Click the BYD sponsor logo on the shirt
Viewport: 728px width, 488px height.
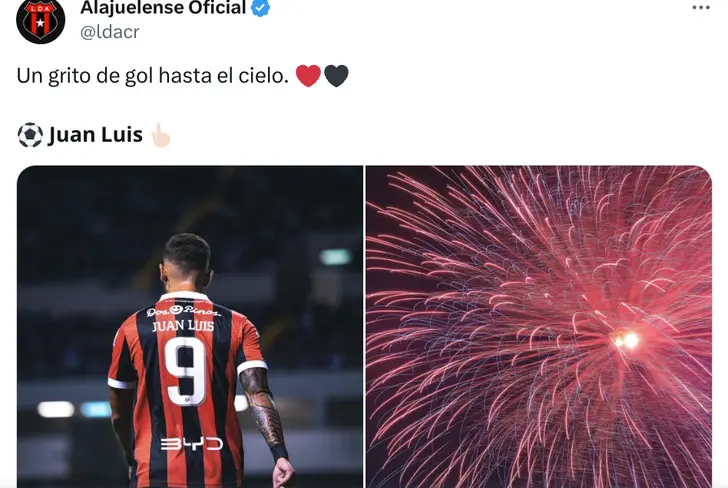click(x=192, y=444)
